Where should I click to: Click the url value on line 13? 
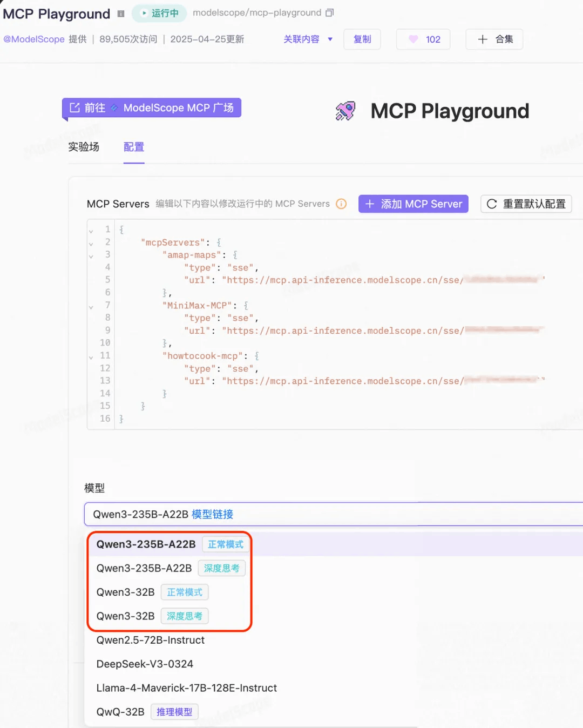tap(383, 381)
